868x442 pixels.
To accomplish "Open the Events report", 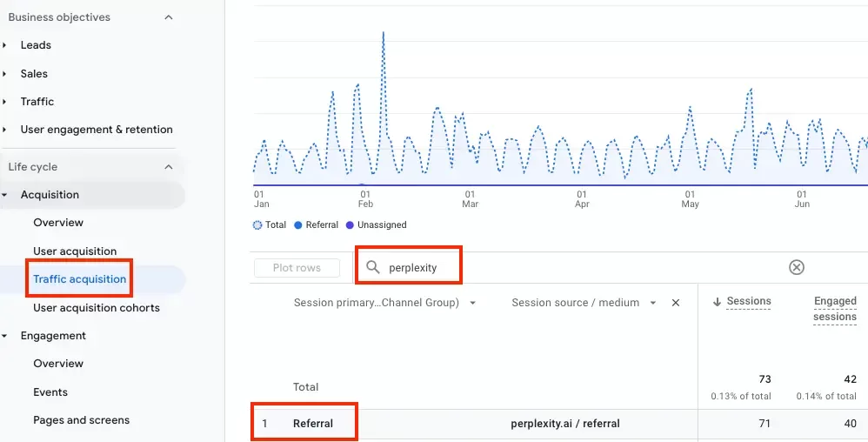I will click(x=50, y=392).
